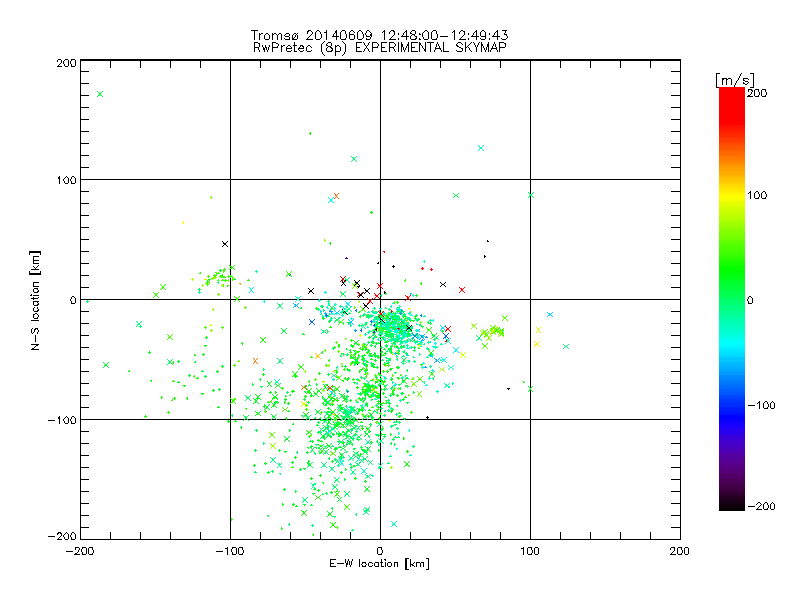Select the '-200' tick label on the N-S axis
Viewport: 800px width, 600px height.
click(x=62, y=536)
